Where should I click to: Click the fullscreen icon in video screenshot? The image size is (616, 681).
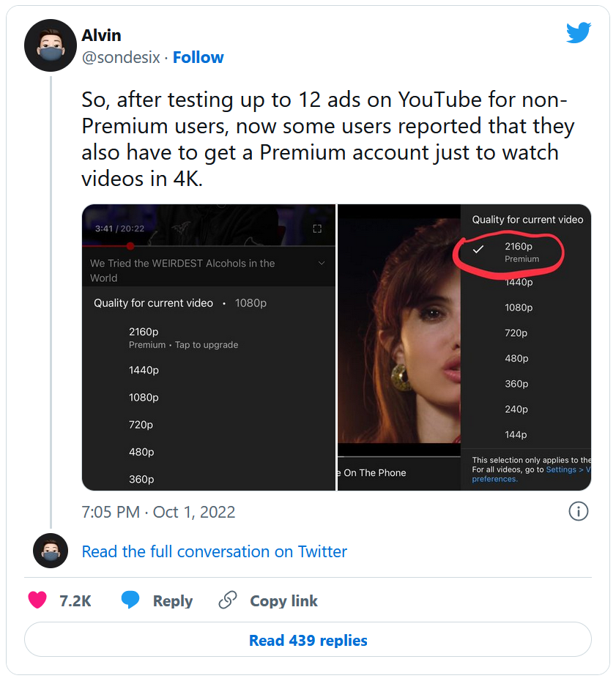(x=317, y=228)
